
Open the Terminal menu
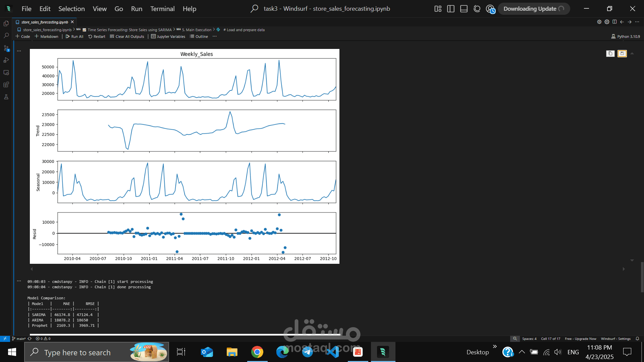tap(162, 9)
